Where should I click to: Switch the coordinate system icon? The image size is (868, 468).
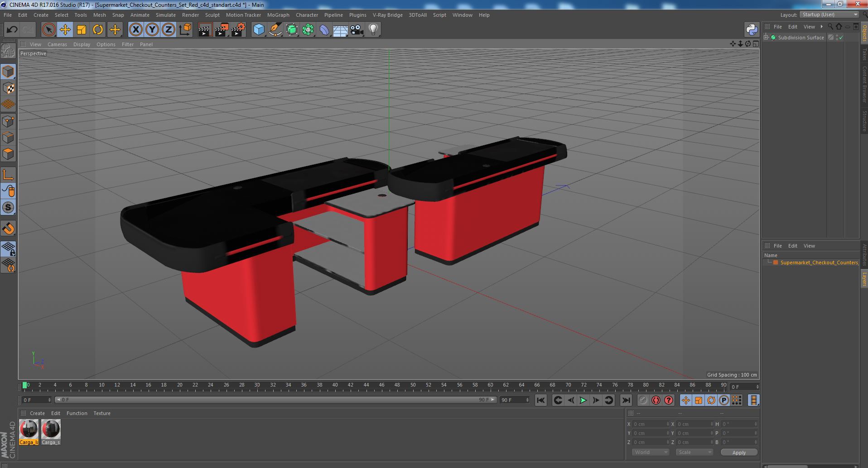(185, 30)
